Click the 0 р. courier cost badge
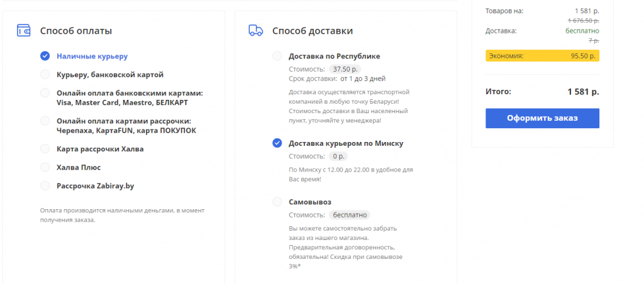The height and width of the screenshot is (284, 644). pos(339,156)
